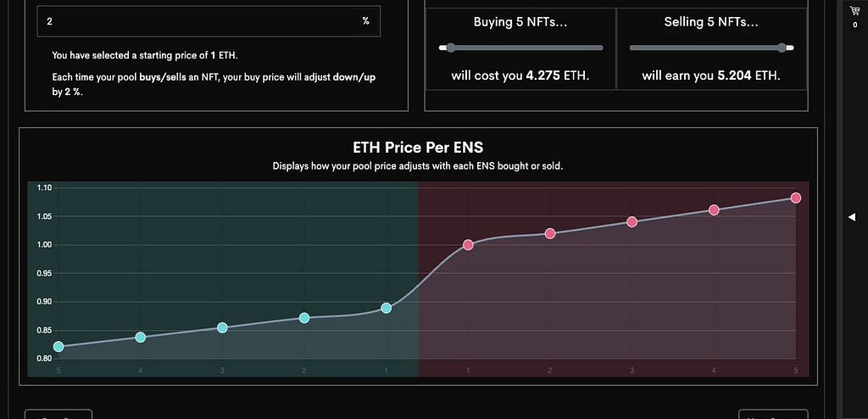
Task: Click the Buying NFTs slider track
Action: (521, 47)
